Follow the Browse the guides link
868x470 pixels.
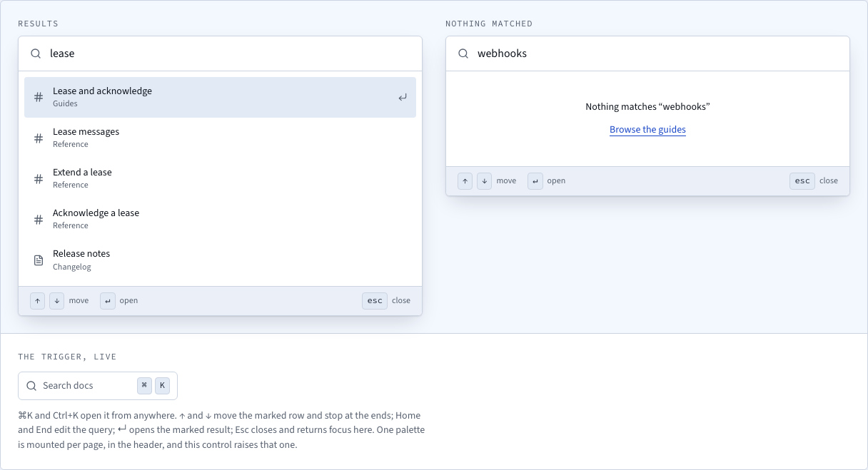coord(647,130)
